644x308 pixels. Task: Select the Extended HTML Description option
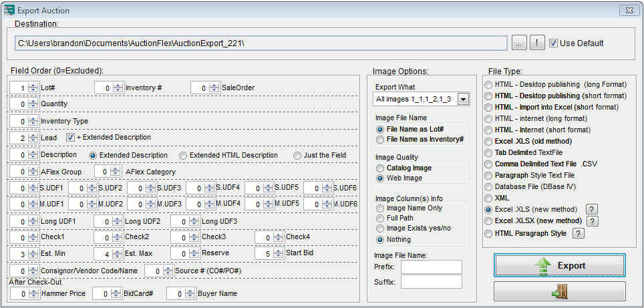coord(182,156)
